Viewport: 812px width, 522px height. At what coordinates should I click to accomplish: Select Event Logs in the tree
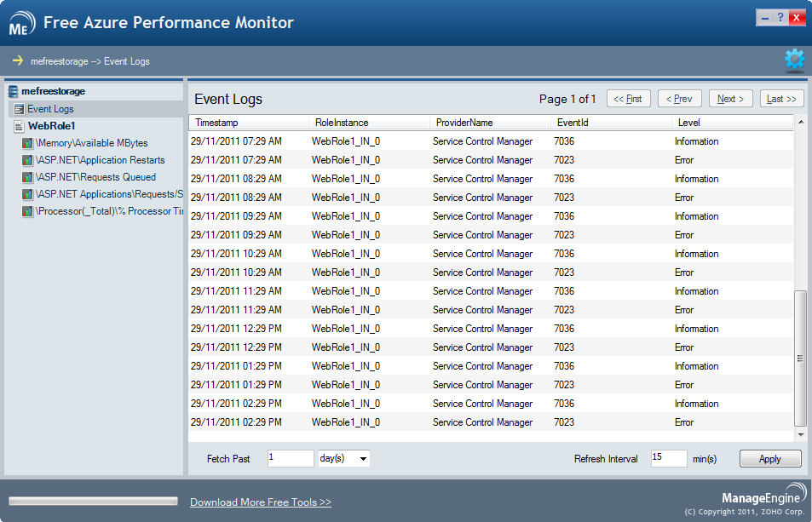(x=50, y=109)
